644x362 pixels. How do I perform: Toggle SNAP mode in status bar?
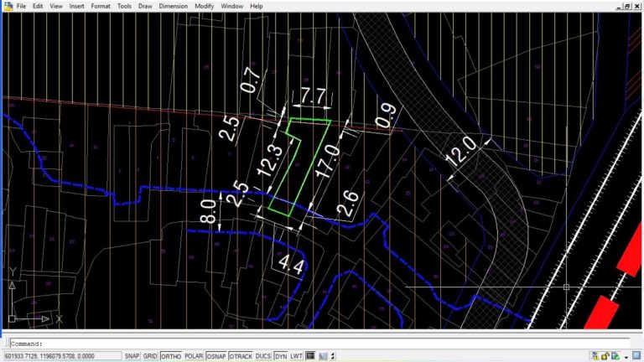[132, 356]
